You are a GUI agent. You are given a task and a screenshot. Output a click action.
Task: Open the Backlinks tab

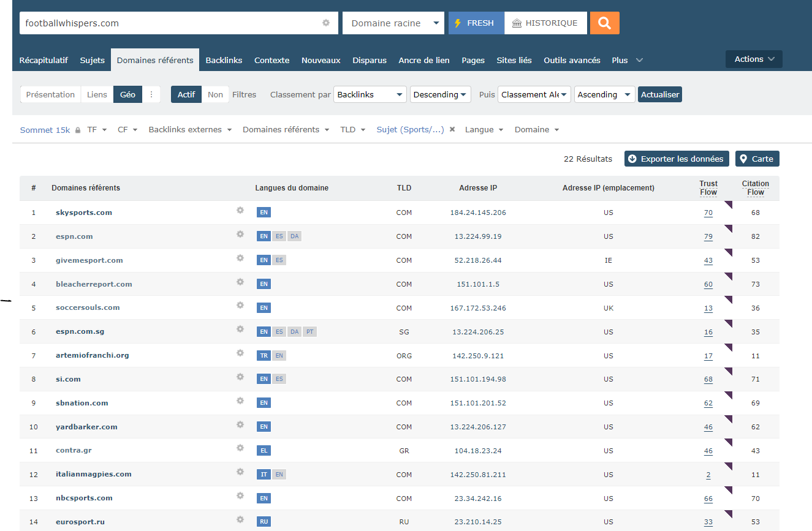click(224, 60)
